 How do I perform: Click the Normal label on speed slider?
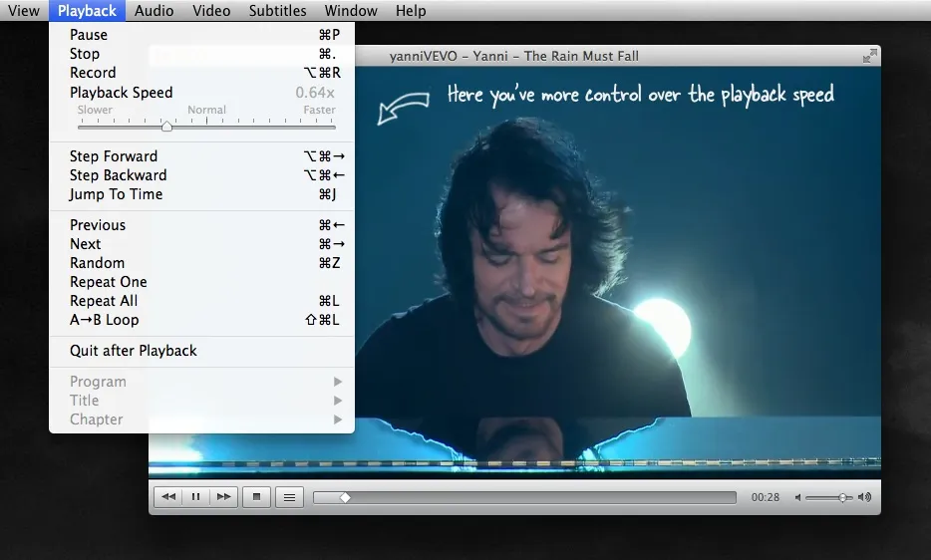click(206, 110)
